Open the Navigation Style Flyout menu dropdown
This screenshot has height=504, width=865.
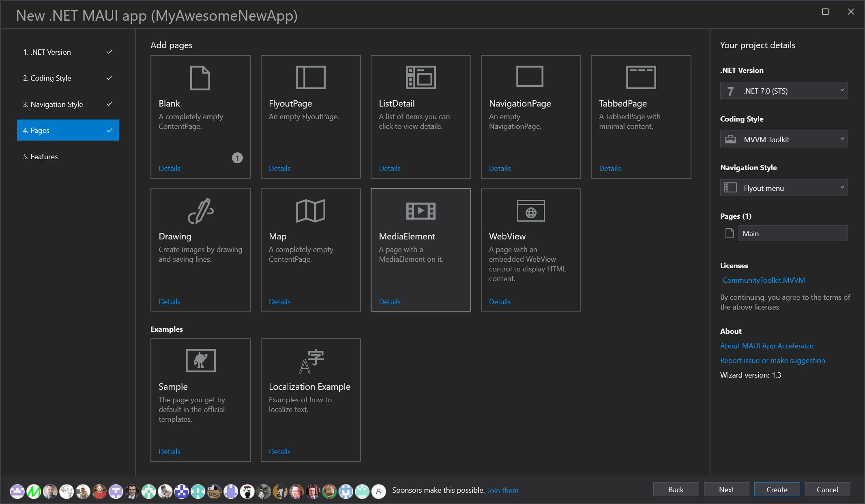point(783,188)
